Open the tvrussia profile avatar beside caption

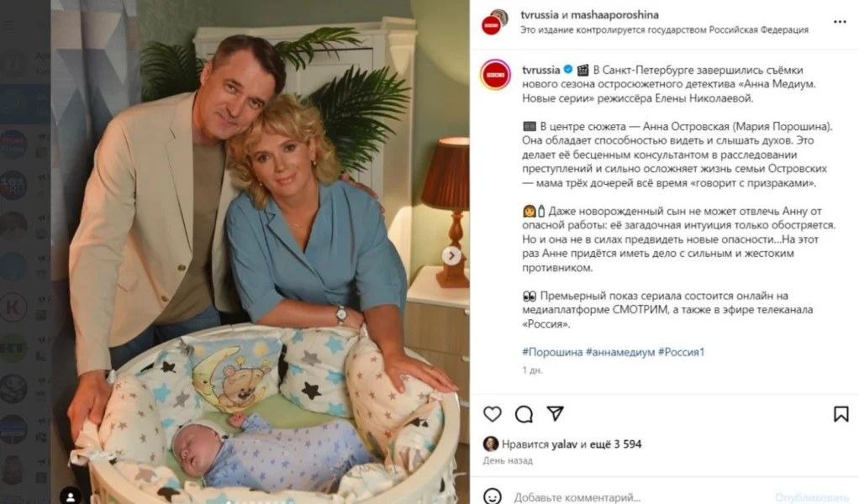(495, 75)
